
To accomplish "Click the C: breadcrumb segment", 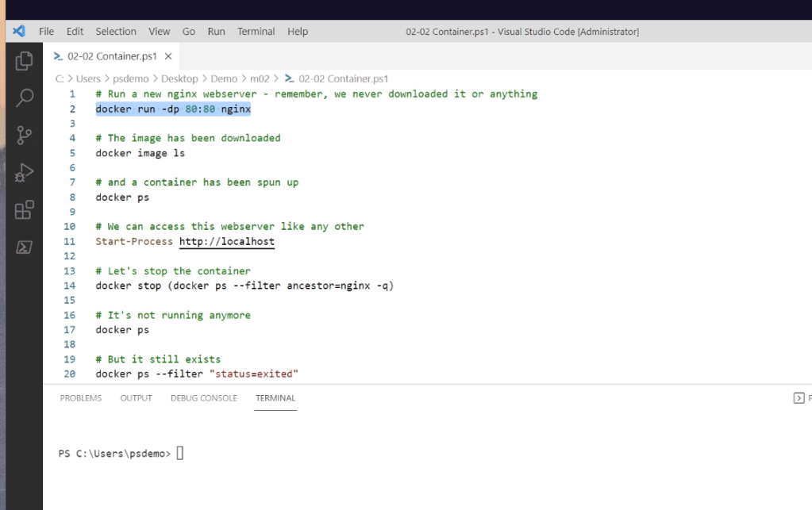I will (x=59, y=79).
